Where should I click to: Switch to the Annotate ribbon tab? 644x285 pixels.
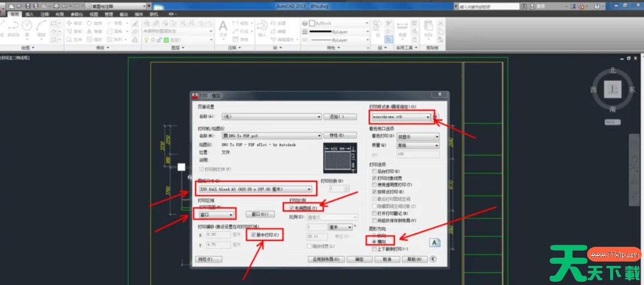coord(44,14)
